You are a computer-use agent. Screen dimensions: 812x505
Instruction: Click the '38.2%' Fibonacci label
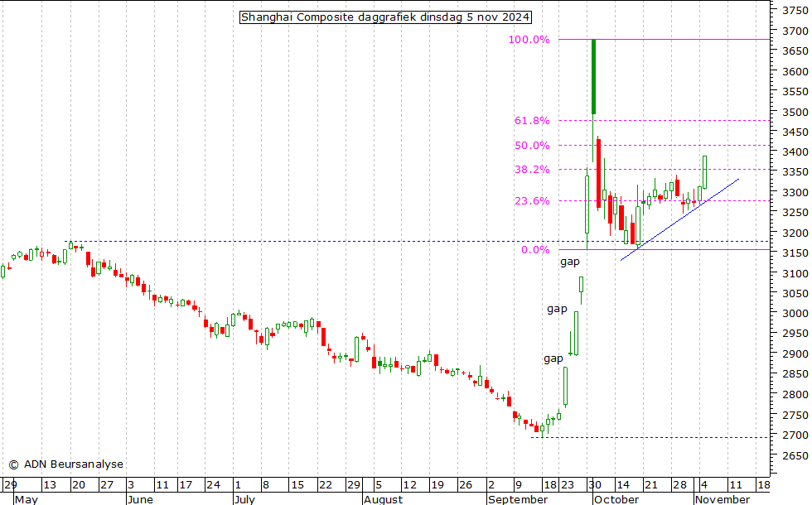point(532,169)
